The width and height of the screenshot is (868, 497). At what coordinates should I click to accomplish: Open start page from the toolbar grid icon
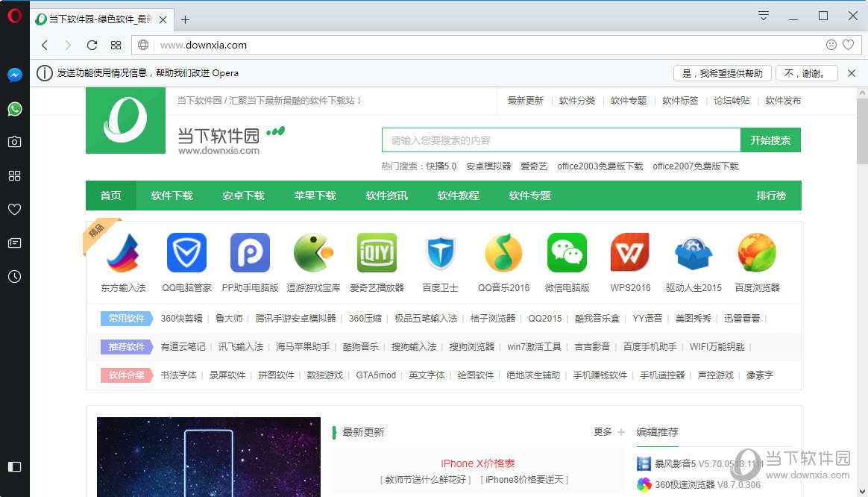point(116,45)
